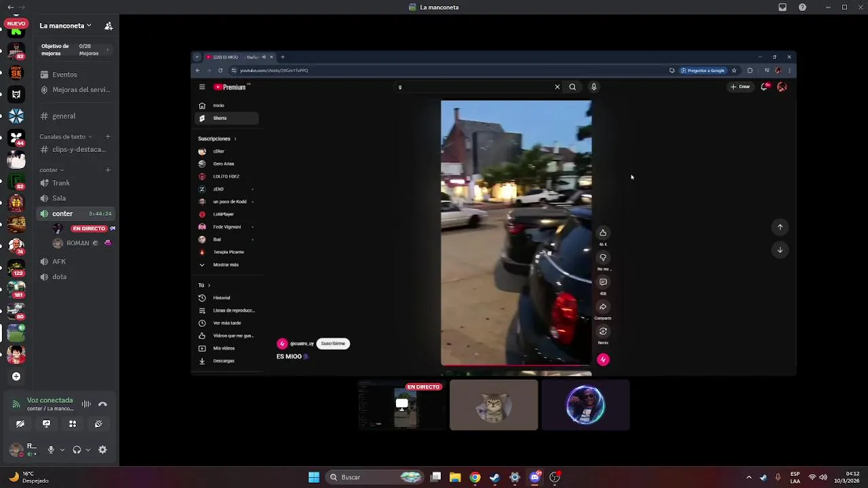This screenshot has width=868, height=488.
Task: Open own user avatar in bottom panel
Action: tap(16, 449)
